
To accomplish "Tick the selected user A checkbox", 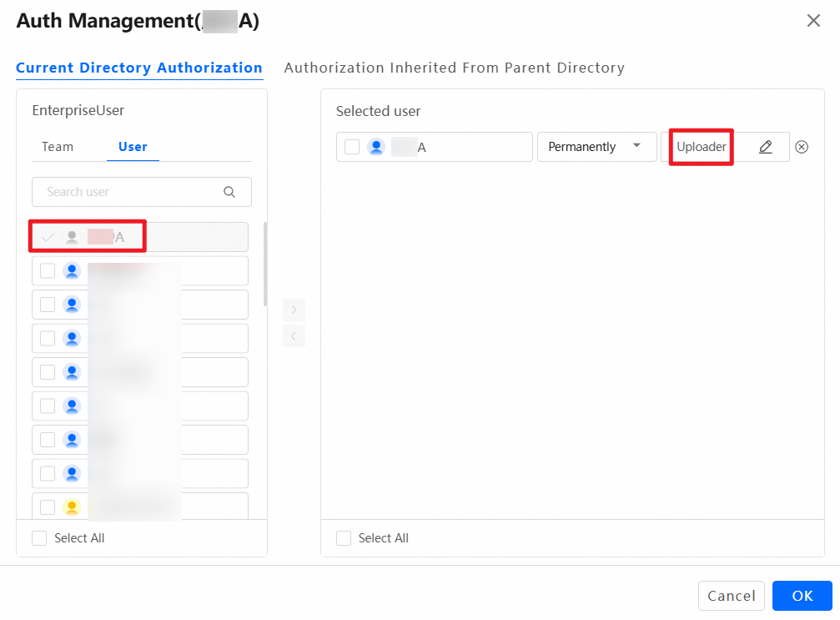I will pos(352,147).
